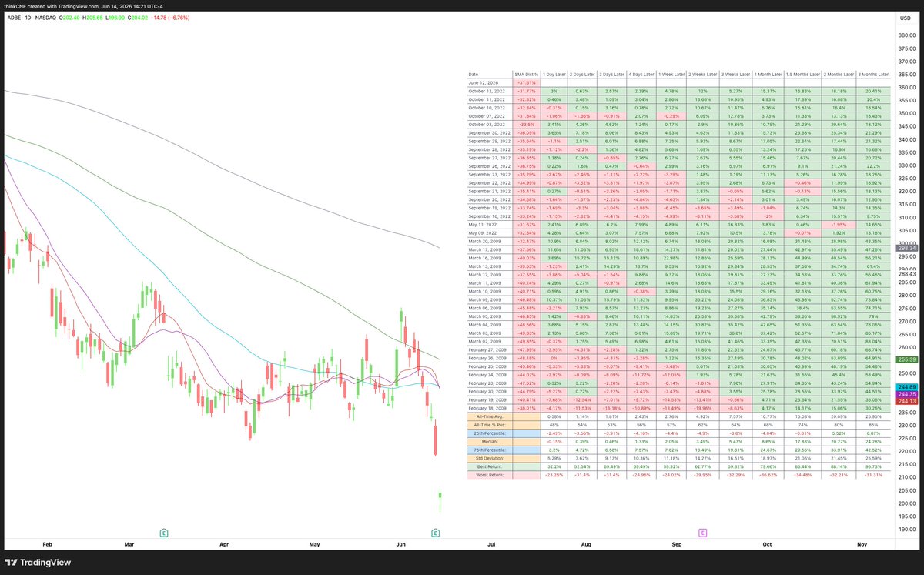The width and height of the screenshot is (924, 575).
Task: Click the -31.61% SMA distance cell
Action: click(x=528, y=82)
